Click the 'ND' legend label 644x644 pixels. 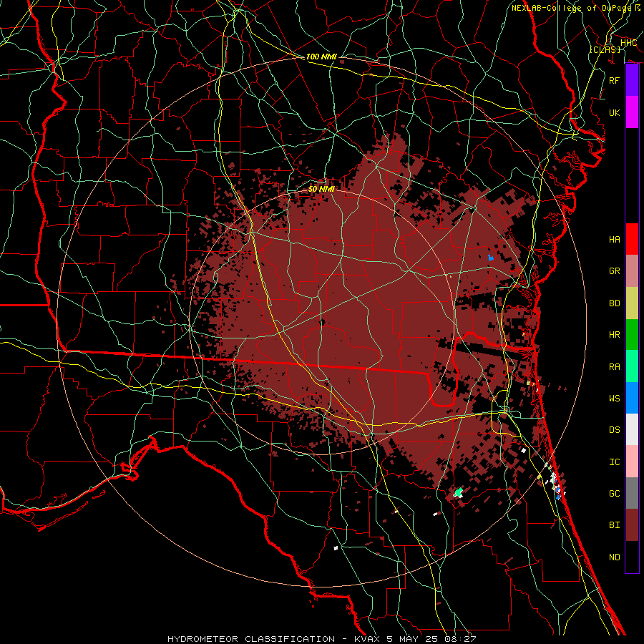[615, 557]
